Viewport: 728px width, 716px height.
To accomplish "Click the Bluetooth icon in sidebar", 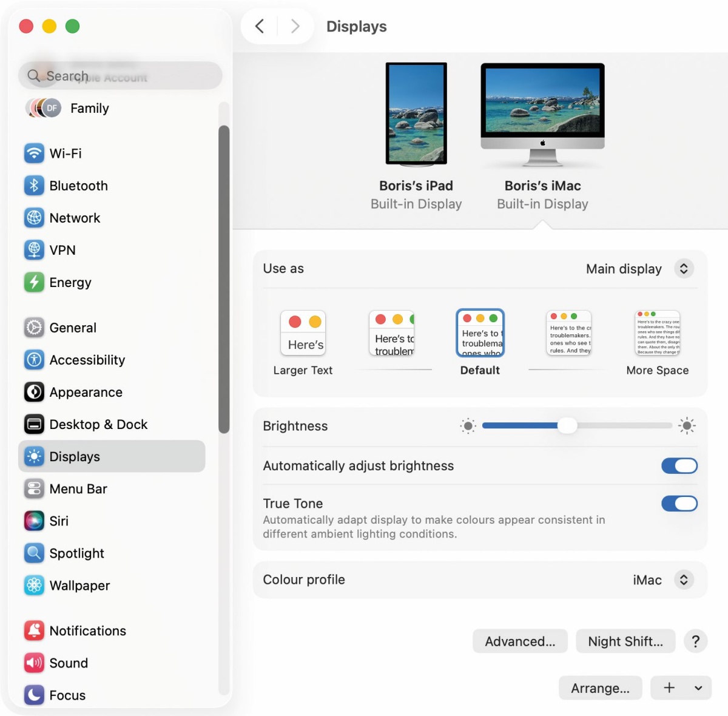I will coord(34,185).
